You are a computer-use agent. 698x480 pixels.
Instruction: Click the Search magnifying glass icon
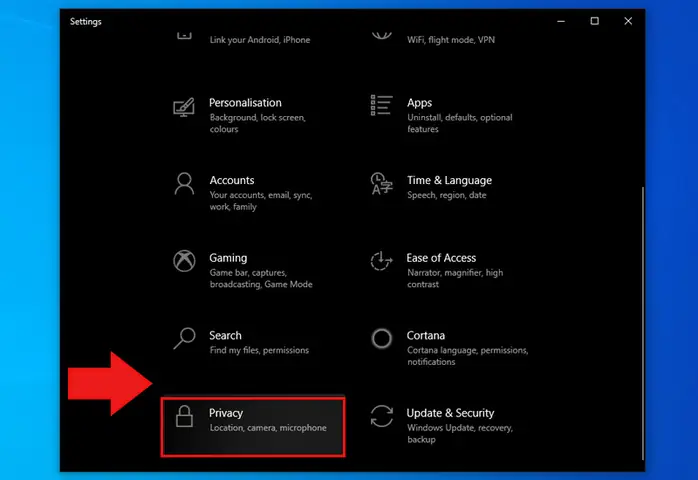click(184, 338)
